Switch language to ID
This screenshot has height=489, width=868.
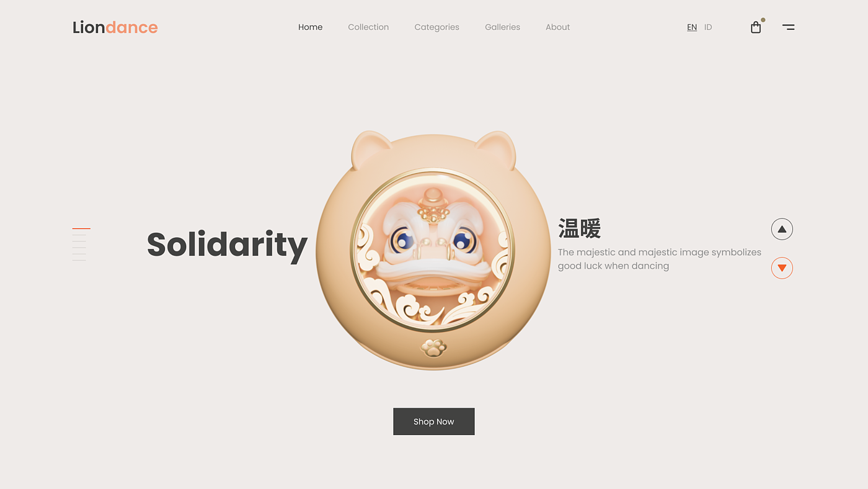tap(708, 27)
